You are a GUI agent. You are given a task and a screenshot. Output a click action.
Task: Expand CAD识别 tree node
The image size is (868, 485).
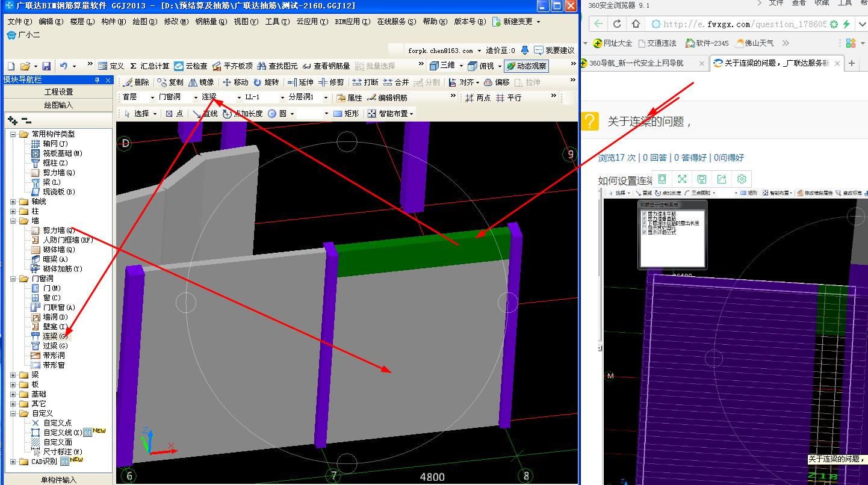pos(13,462)
